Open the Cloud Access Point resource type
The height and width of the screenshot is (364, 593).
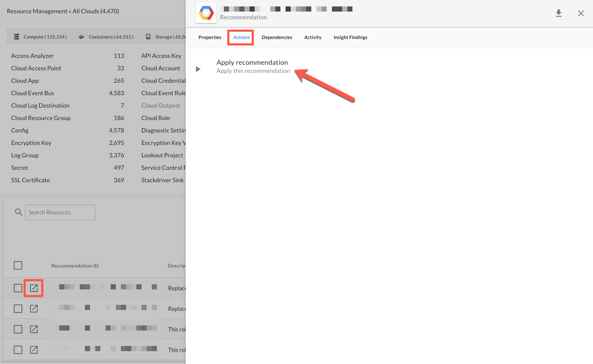pyautogui.click(x=36, y=68)
